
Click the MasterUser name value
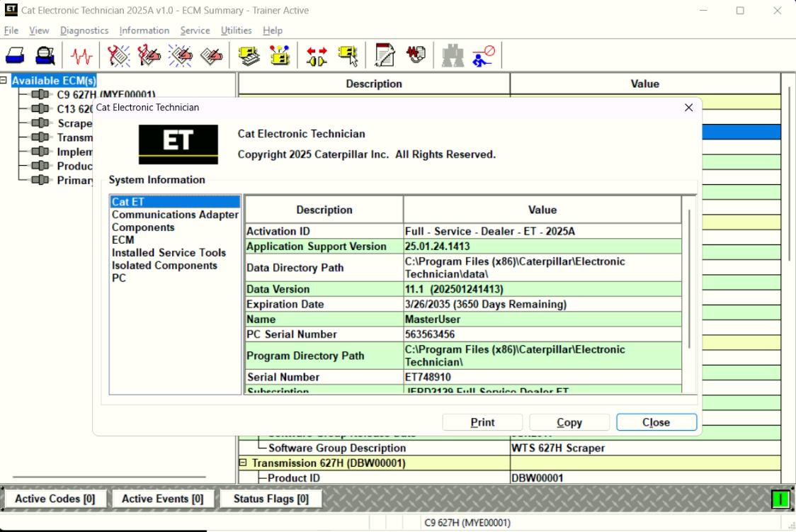[x=433, y=319]
